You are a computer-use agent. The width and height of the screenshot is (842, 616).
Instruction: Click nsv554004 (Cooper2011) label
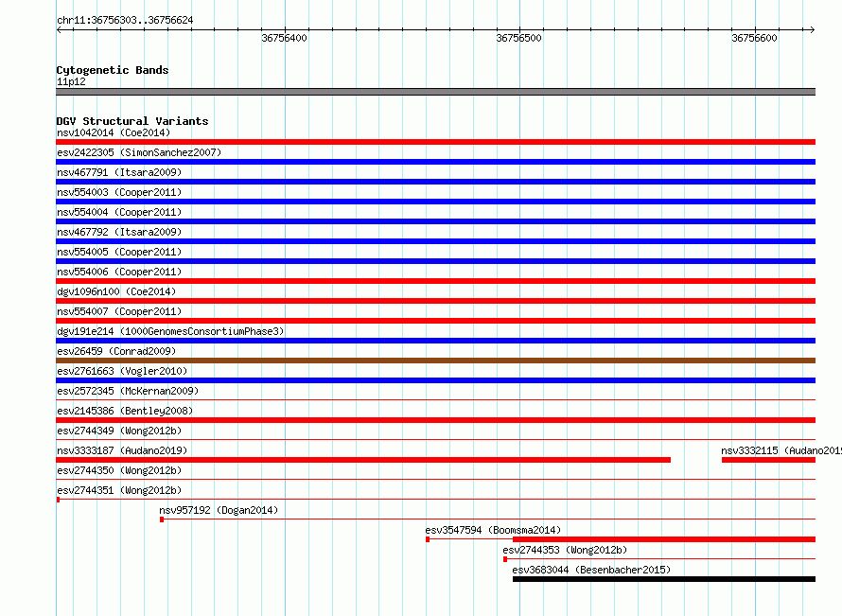point(119,212)
